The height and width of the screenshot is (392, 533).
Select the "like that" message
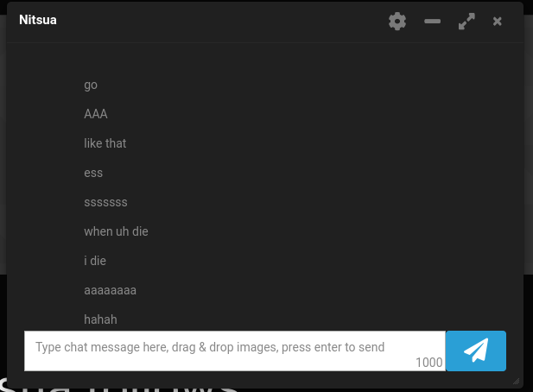[105, 143]
